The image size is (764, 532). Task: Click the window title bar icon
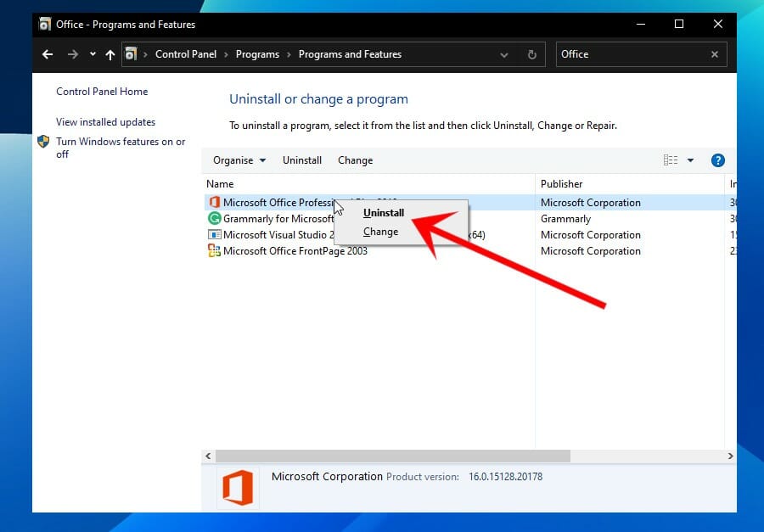[45, 24]
